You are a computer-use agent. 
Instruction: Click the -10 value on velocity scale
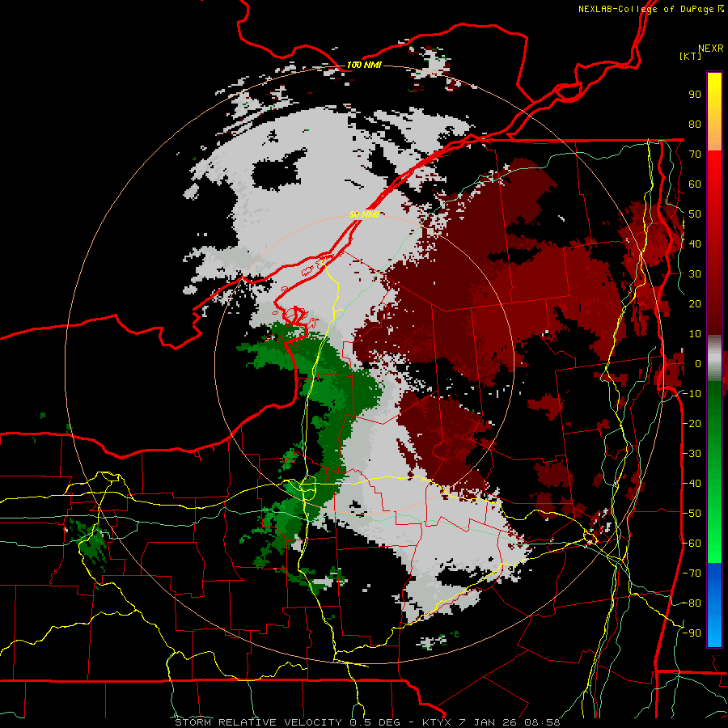click(692, 394)
